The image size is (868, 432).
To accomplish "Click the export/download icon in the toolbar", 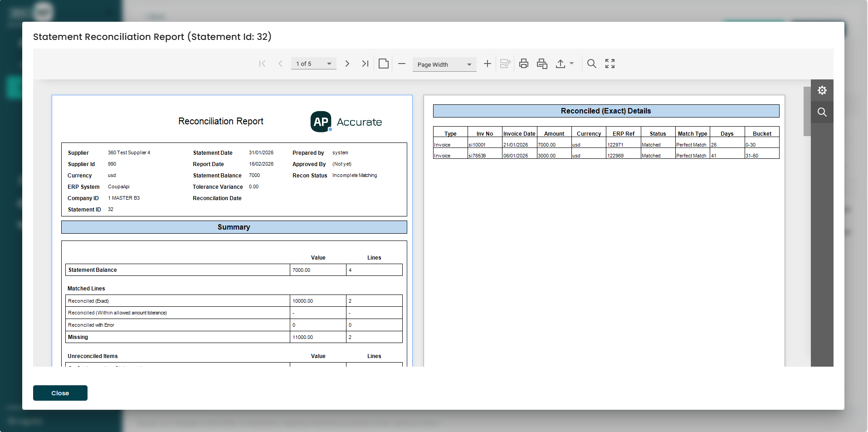I will [x=560, y=64].
